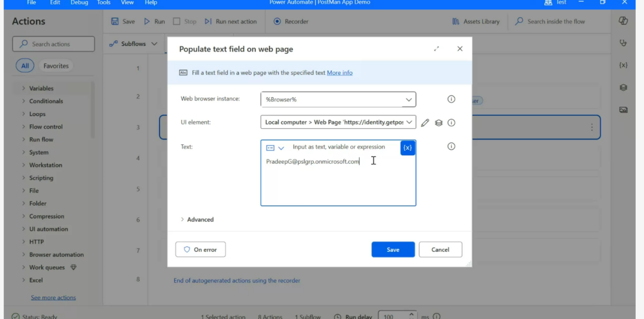Show info for Web browser instance
Screen dimensions: 644x319
coord(451,99)
